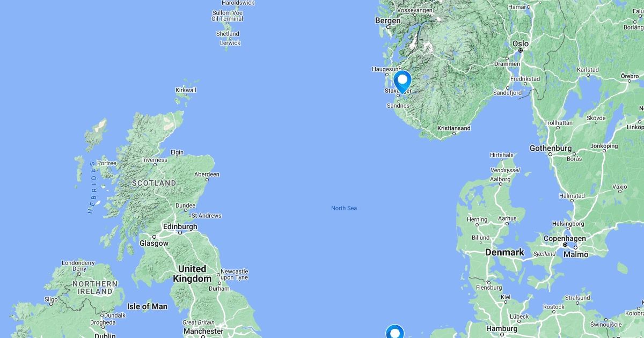Click the Inverness town label
644x338 pixels.
click(155, 160)
